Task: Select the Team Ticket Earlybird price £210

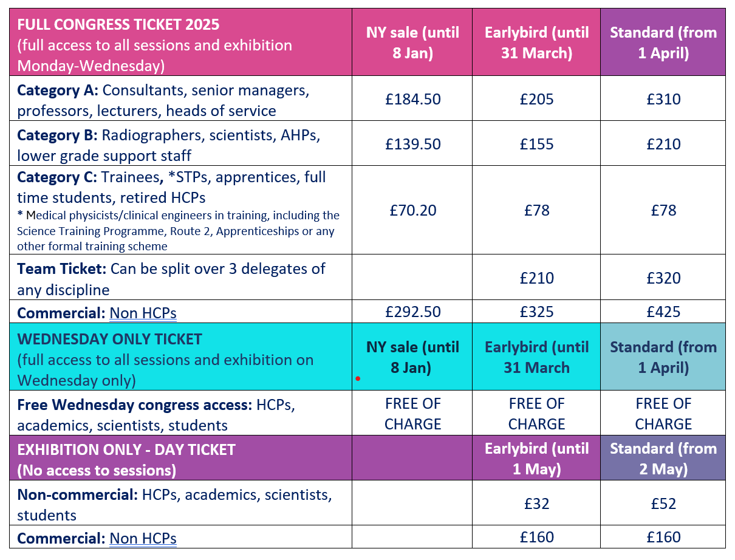Action: coord(537,278)
